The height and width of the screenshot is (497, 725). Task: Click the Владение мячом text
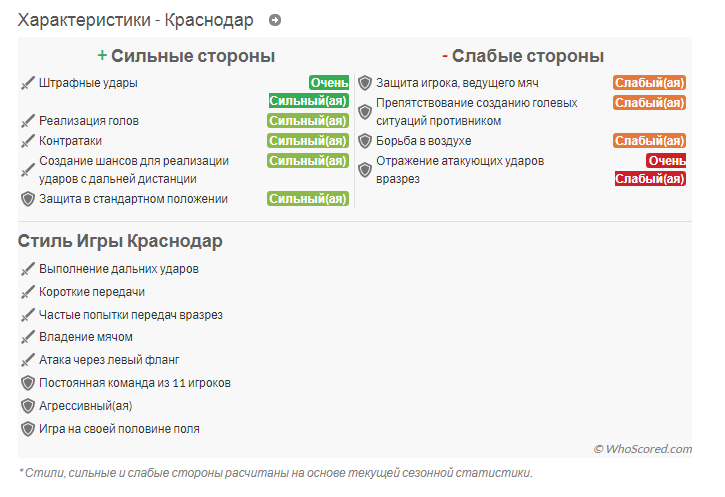click(x=86, y=337)
